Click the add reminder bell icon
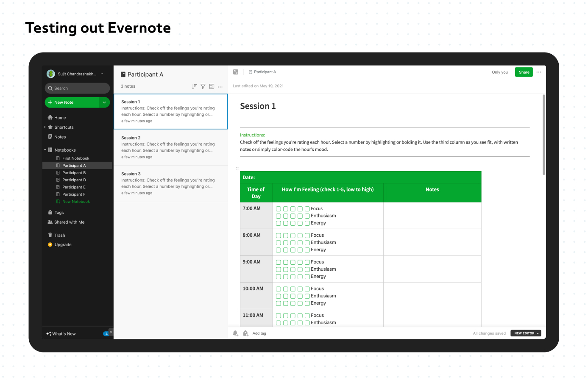The image size is (588, 380). [235, 333]
